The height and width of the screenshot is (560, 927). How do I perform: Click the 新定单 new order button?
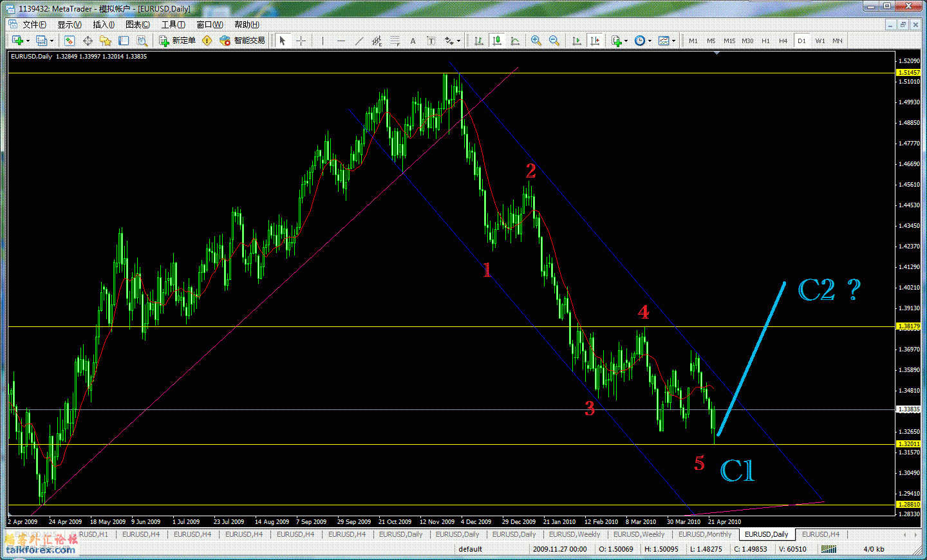177,41
